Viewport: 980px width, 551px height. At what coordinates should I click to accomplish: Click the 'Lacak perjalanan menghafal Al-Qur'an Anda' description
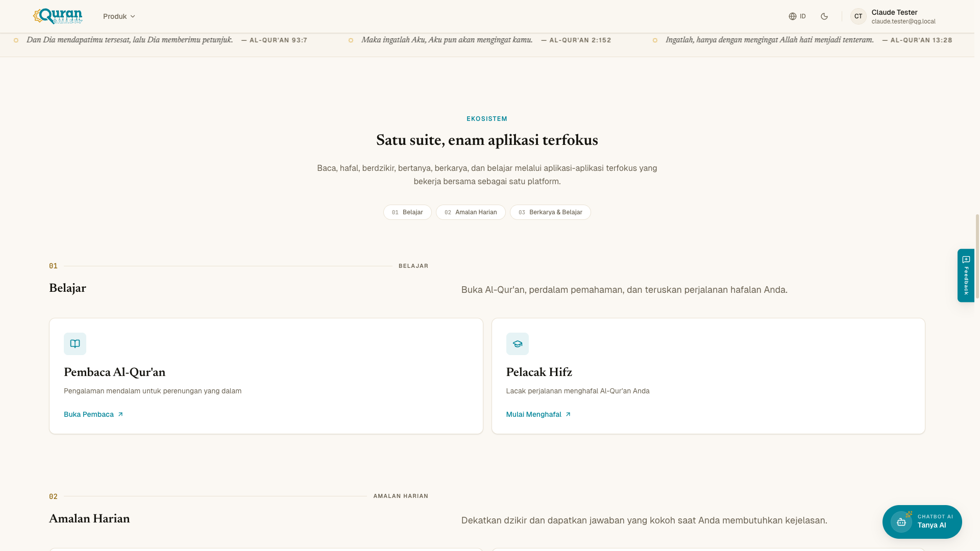click(578, 391)
